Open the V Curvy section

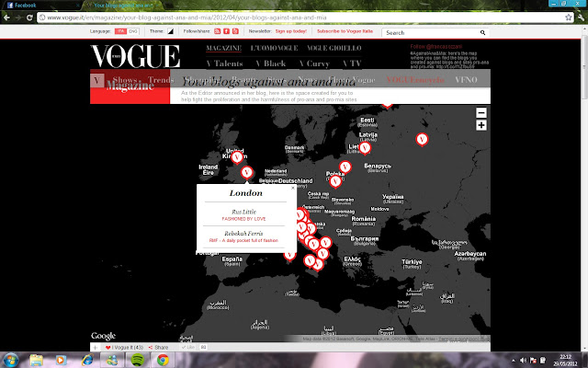[314, 63]
